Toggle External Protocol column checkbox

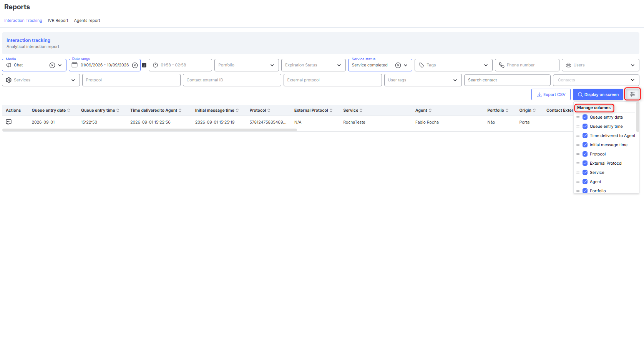[585, 164]
